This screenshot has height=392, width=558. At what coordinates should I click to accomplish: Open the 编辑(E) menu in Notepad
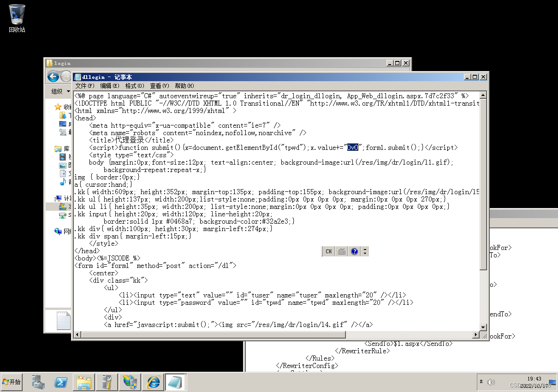tap(110, 86)
